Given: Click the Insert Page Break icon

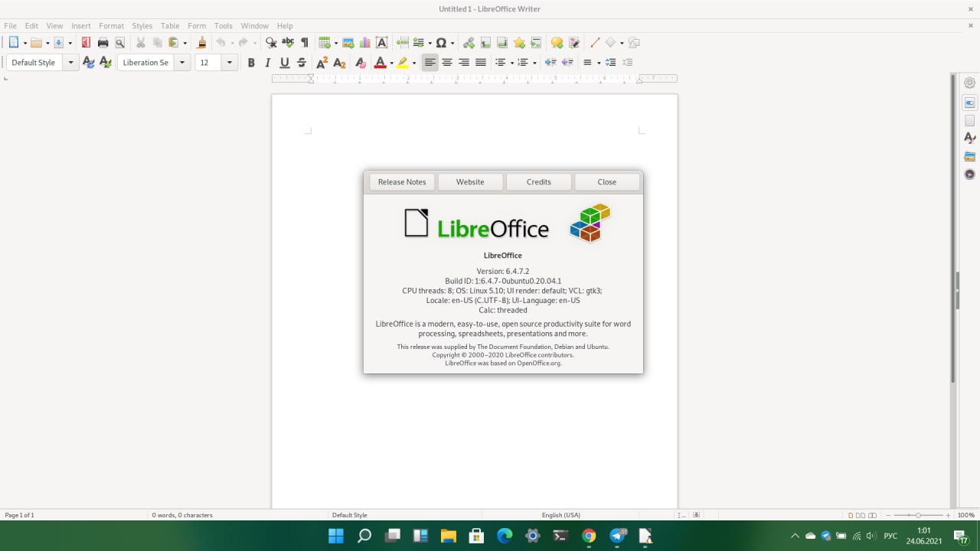Looking at the screenshot, I should (x=403, y=43).
